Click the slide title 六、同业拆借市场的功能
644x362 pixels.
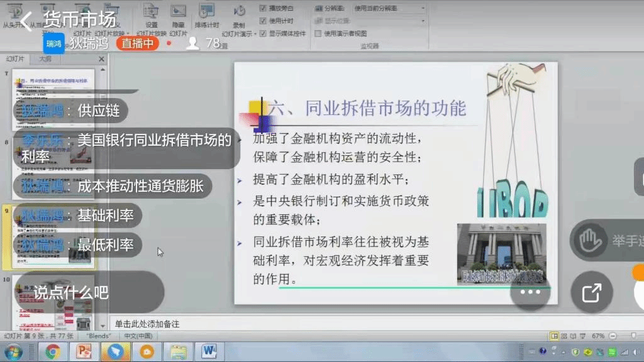pos(367,108)
